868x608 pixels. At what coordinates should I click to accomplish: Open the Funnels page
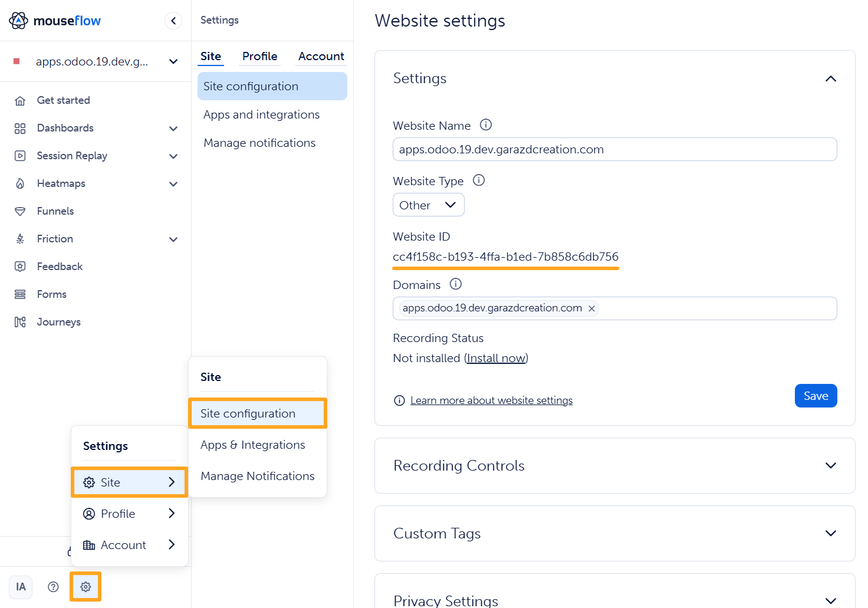tap(55, 211)
